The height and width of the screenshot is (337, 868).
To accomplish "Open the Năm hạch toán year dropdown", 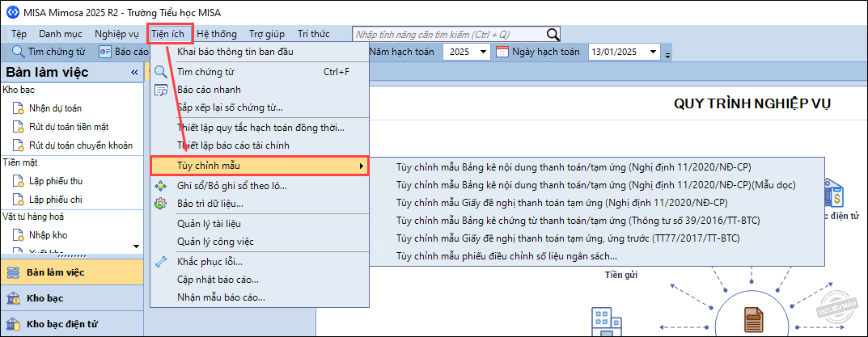I will pos(484,52).
